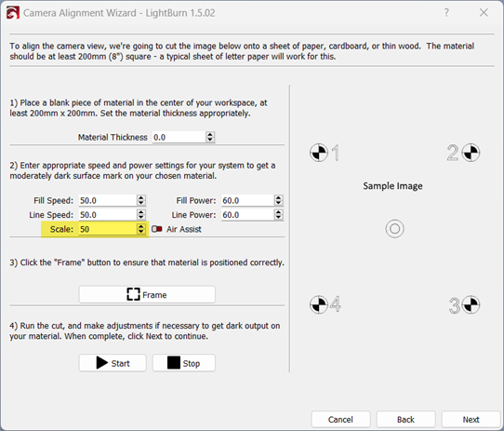Click the Line Speed input field
The image size is (504, 431).
click(x=108, y=215)
